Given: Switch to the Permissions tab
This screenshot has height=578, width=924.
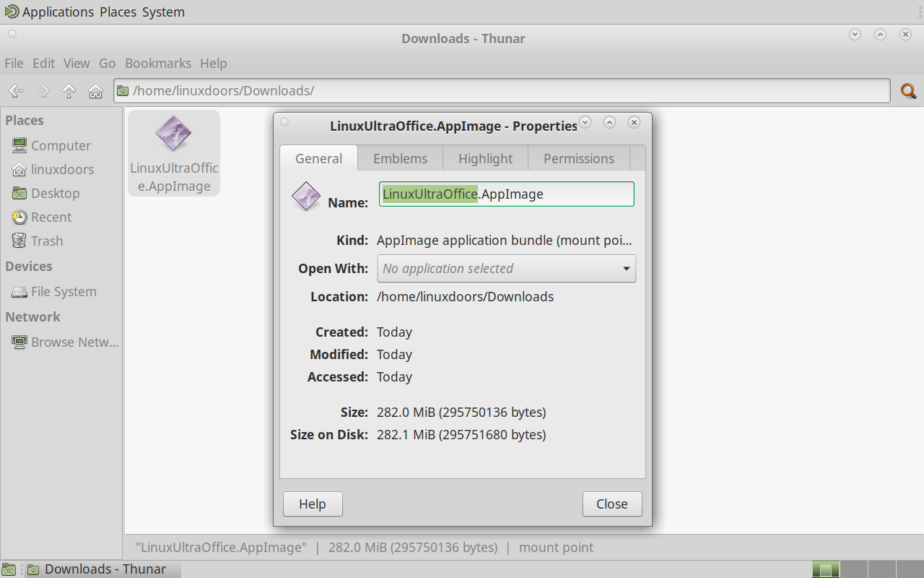Looking at the screenshot, I should click(579, 158).
